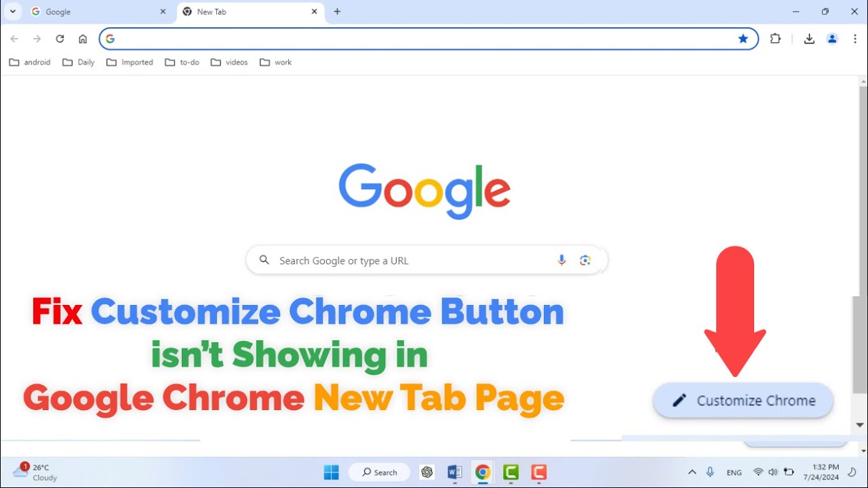
Task: Click the Customize Chrome button
Action: pyautogui.click(x=743, y=401)
